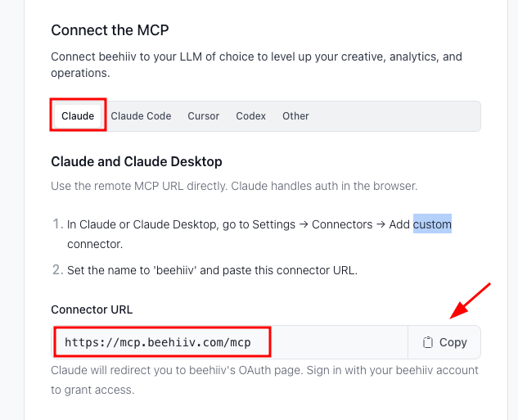Screen dimensions: 518x420
Task: Click the https://mcp.beehiiv.com/mcp URL field
Action: tap(230, 342)
